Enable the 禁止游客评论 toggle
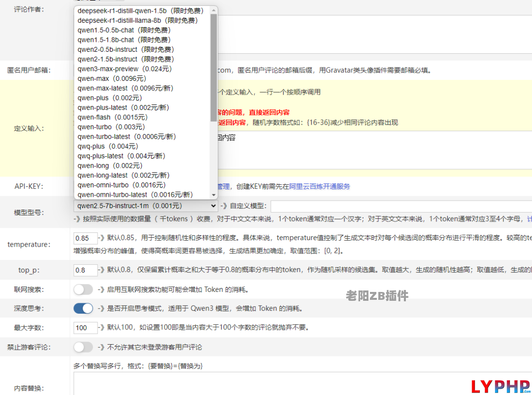Image resolution: width=532 pixels, height=395 pixels. pos(83,347)
